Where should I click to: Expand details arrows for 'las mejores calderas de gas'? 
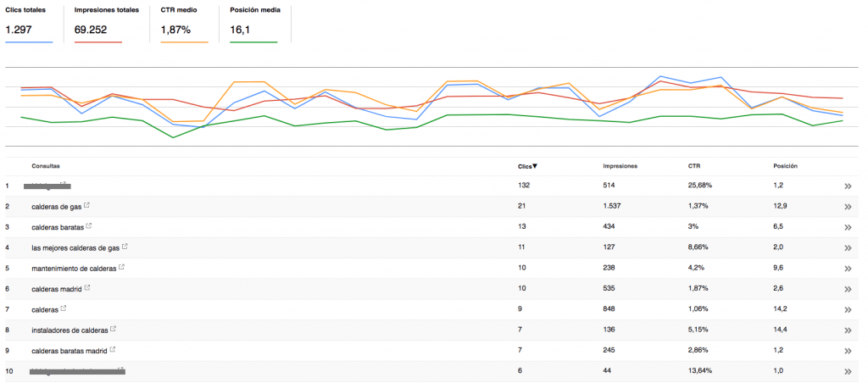tap(848, 248)
